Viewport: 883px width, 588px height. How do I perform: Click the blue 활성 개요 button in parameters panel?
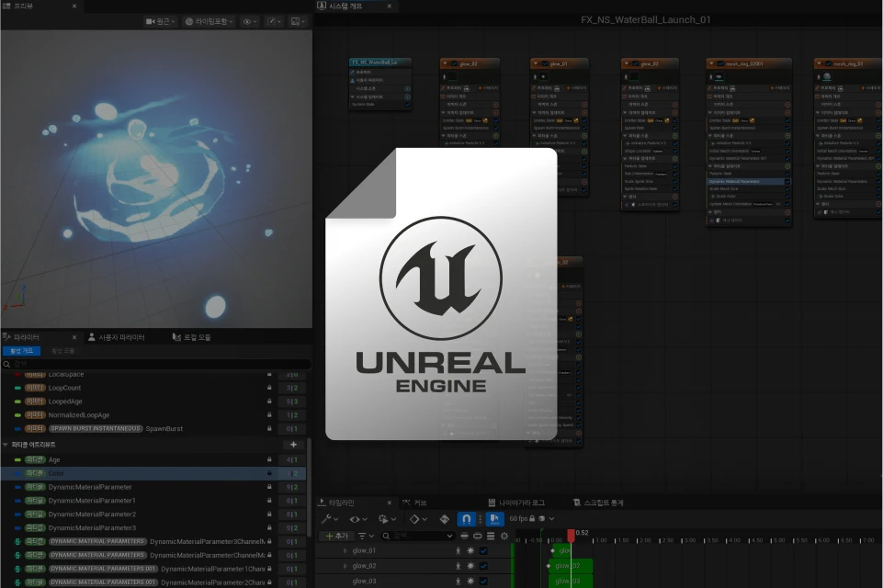click(x=21, y=351)
